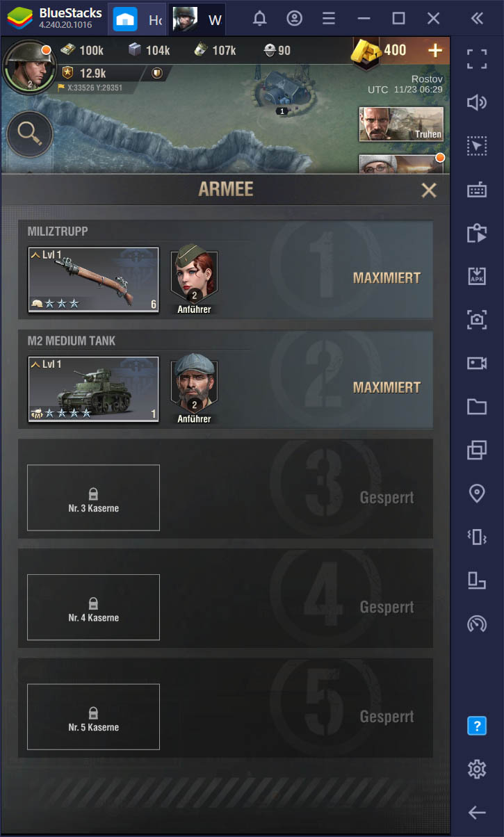504x837 pixels.
Task: Open the map search magnifier
Action: pos(30,134)
